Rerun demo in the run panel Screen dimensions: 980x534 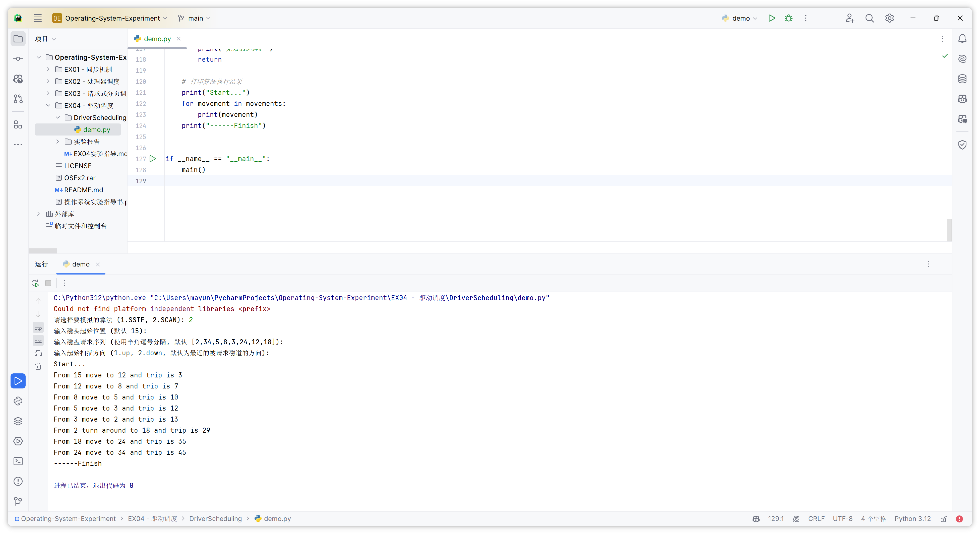(35, 283)
